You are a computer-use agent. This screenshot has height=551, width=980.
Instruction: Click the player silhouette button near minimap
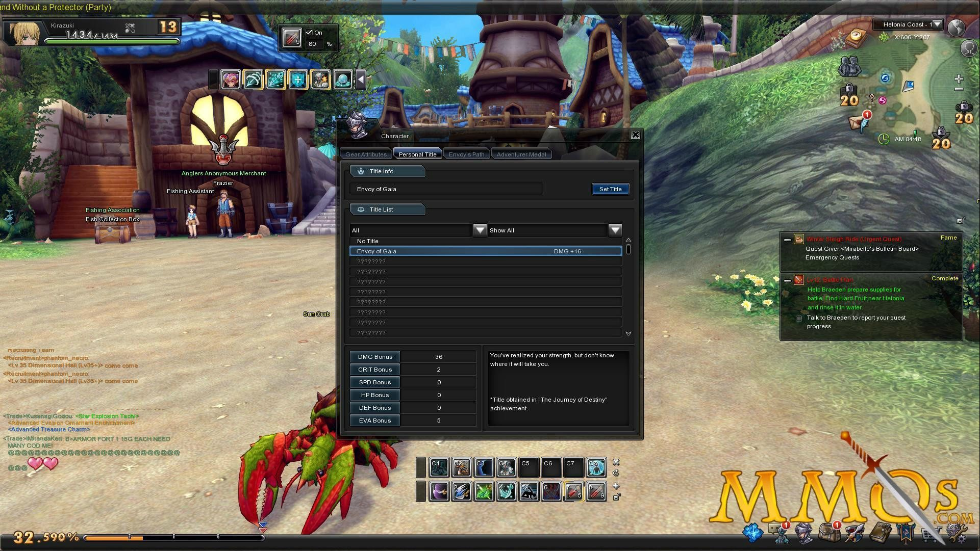pos(968,48)
